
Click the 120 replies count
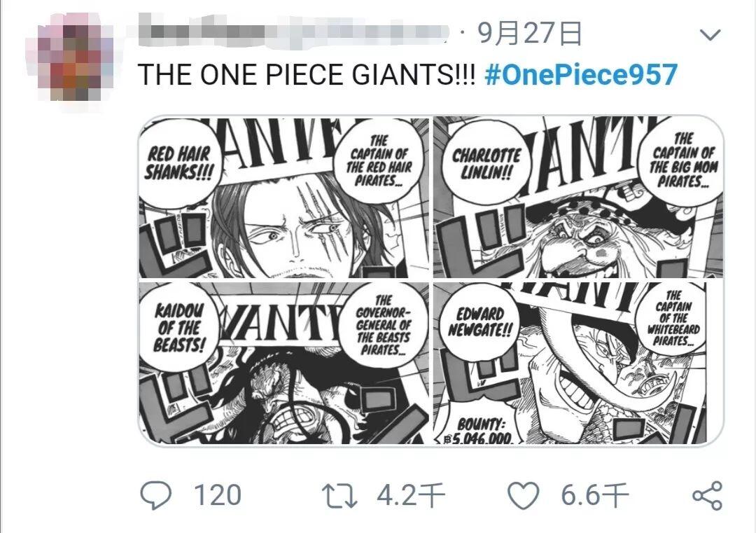pos(217,496)
